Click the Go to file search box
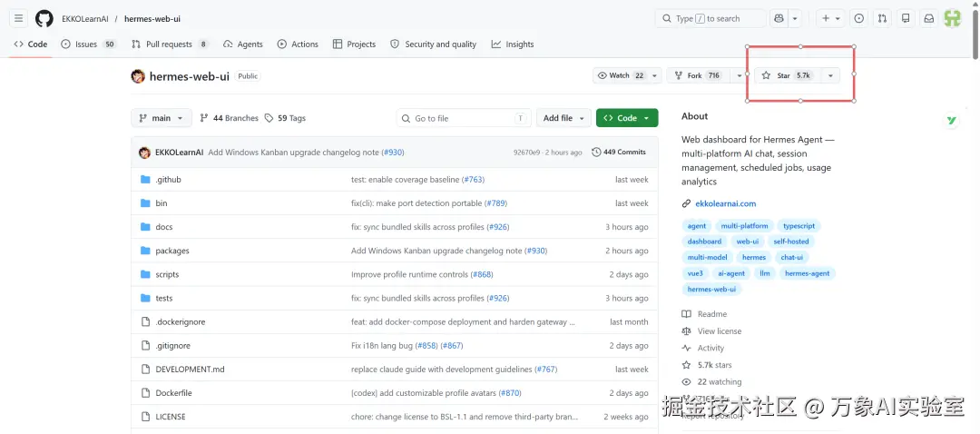 point(464,118)
